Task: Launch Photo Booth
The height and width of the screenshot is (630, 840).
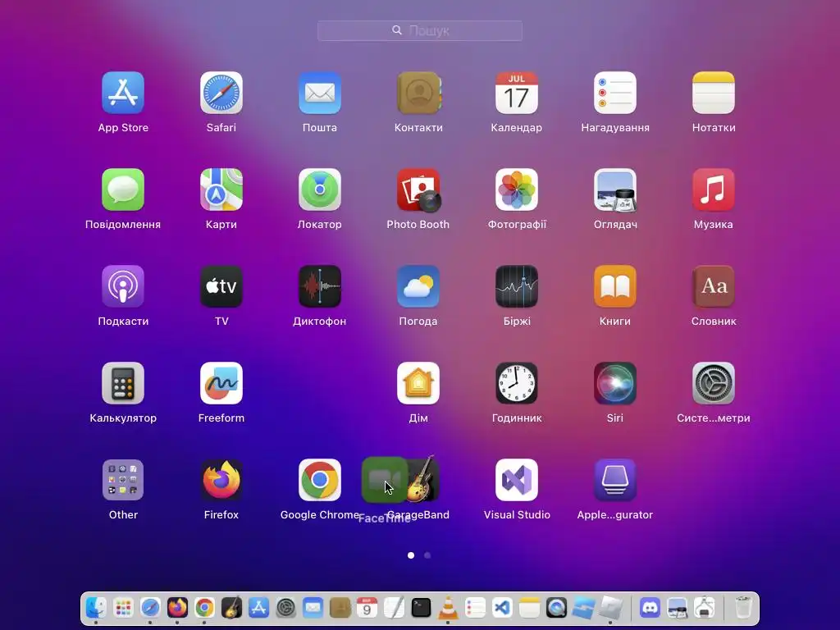Action: (x=418, y=189)
